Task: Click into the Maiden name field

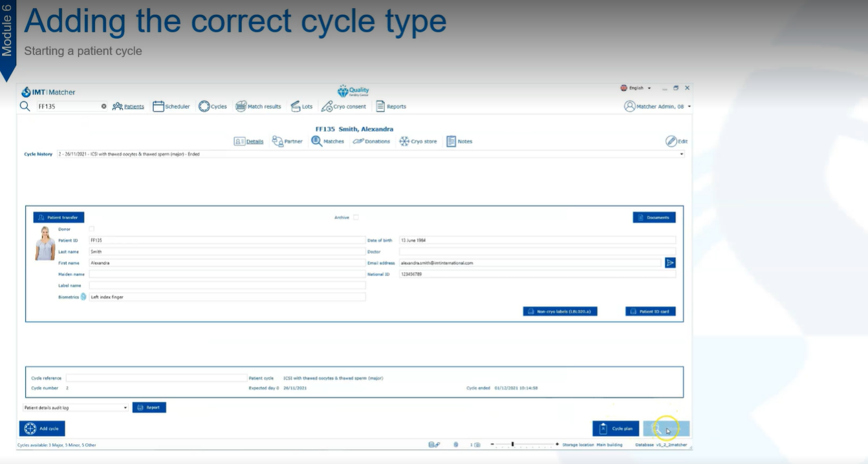Action: pyautogui.click(x=227, y=275)
